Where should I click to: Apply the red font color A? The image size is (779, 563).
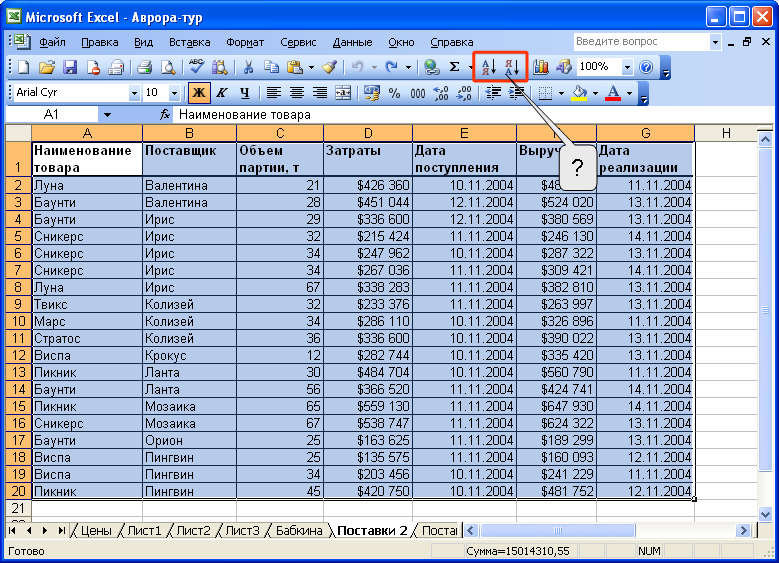tap(614, 93)
